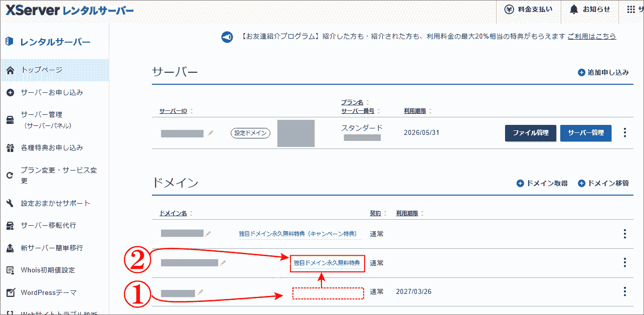
Task: Click the 独自ドメイン永久無料特典 link
Action: (x=328, y=264)
